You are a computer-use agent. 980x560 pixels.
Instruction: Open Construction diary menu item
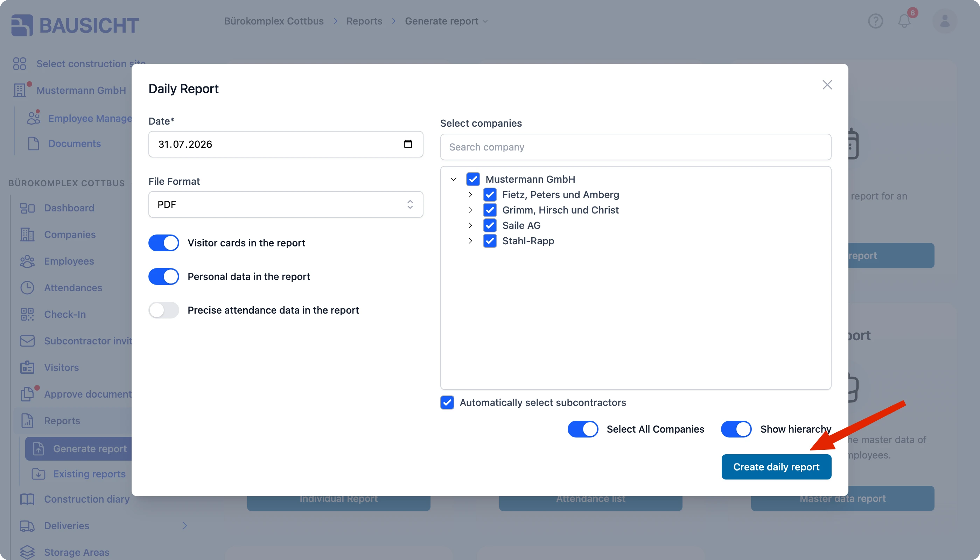pos(87,499)
